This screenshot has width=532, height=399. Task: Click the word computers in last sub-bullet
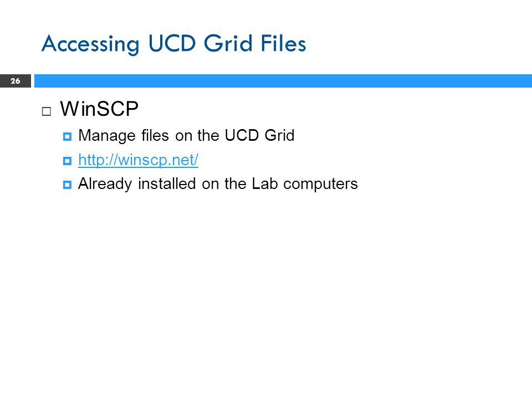[321, 185]
